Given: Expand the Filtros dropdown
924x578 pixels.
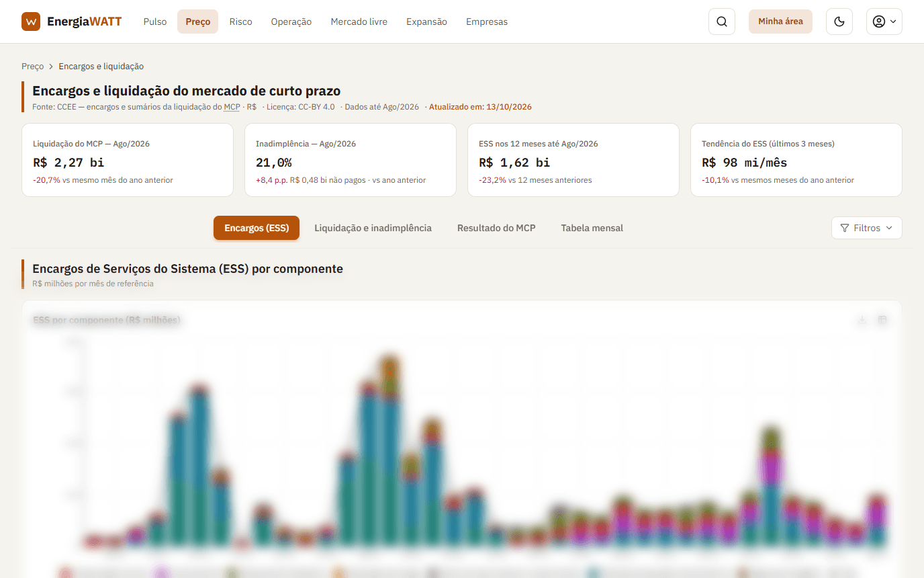Looking at the screenshot, I should (x=867, y=228).
